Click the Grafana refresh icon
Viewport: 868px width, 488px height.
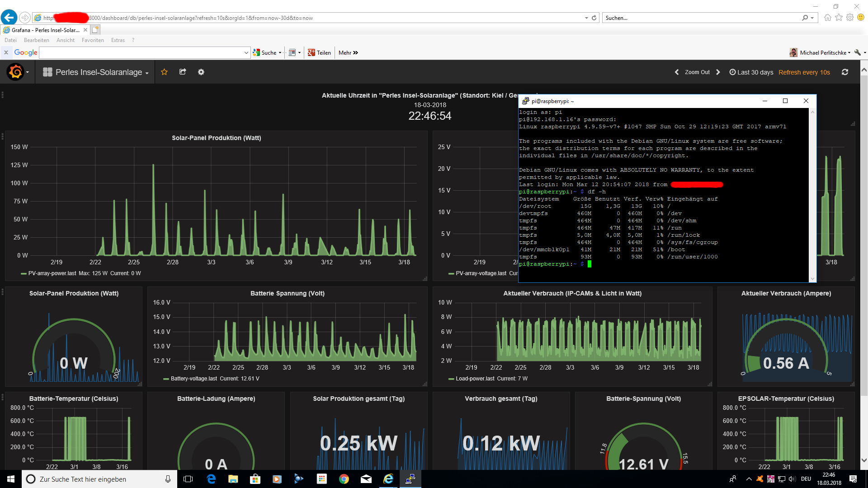(844, 72)
